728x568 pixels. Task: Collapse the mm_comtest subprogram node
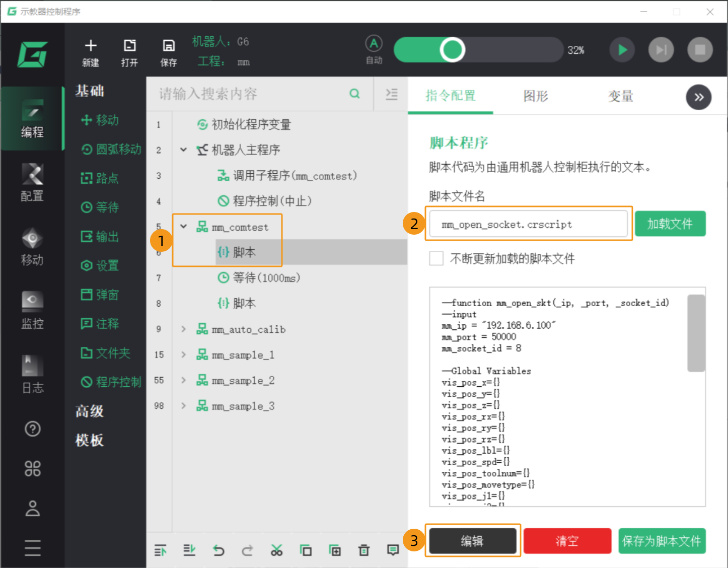tap(183, 227)
